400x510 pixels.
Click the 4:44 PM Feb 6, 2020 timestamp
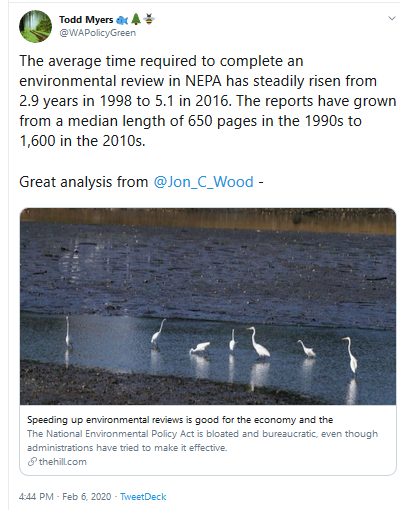(x=65, y=497)
